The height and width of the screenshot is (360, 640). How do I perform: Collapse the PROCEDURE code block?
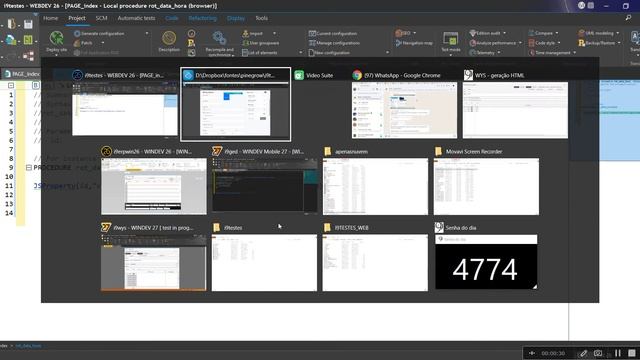point(29,168)
